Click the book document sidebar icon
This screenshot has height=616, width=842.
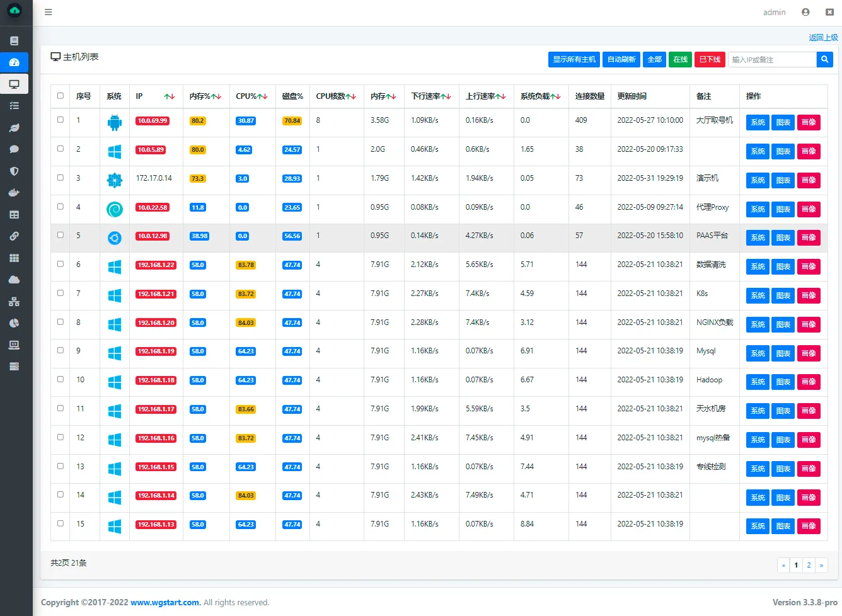coord(14,41)
